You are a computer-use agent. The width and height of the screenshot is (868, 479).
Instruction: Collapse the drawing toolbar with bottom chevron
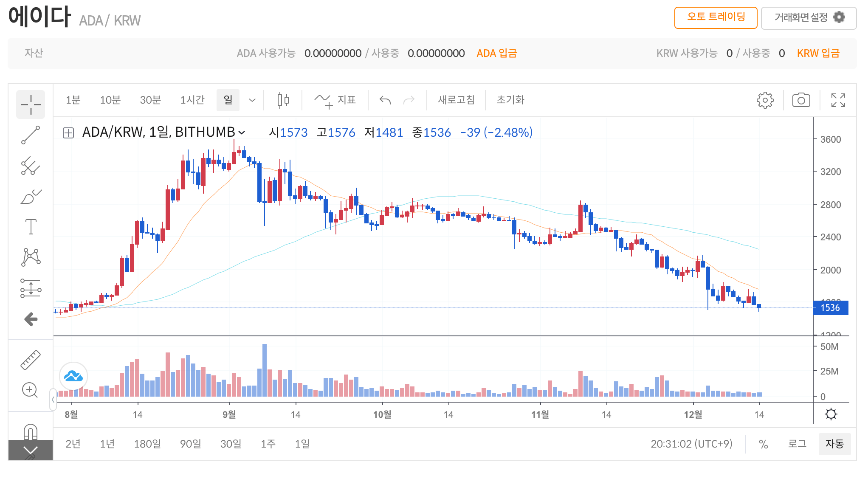tap(31, 450)
